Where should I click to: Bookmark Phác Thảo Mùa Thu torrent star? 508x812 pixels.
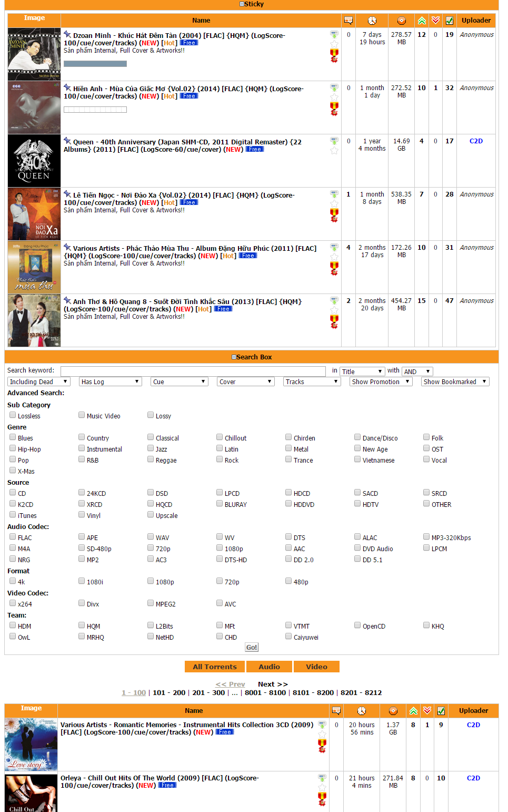click(x=334, y=257)
